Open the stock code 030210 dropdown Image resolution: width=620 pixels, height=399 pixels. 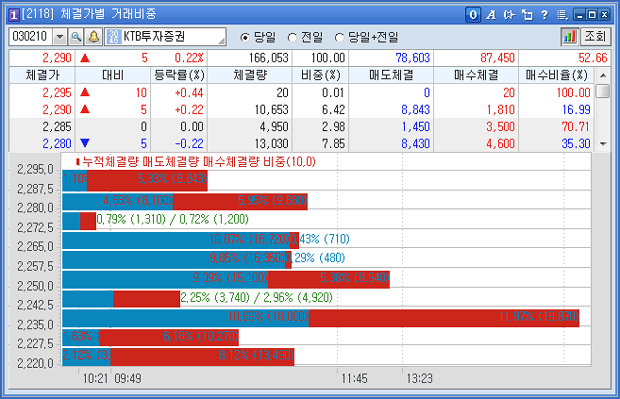[60, 37]
